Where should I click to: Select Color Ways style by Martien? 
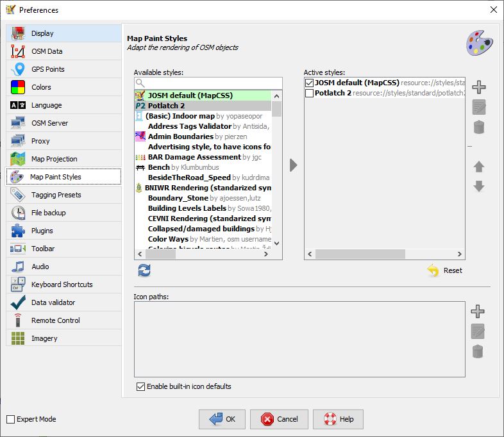point(203,240)
